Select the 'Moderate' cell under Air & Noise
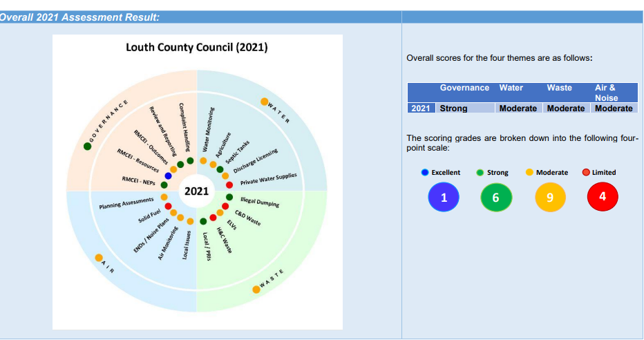Viewport: 644px width, 340px height. point(614,108)
